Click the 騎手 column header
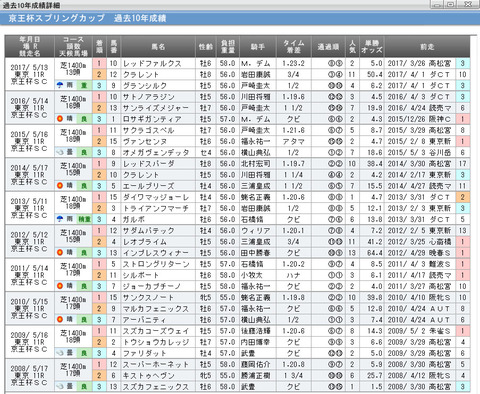 coord(258,47)
